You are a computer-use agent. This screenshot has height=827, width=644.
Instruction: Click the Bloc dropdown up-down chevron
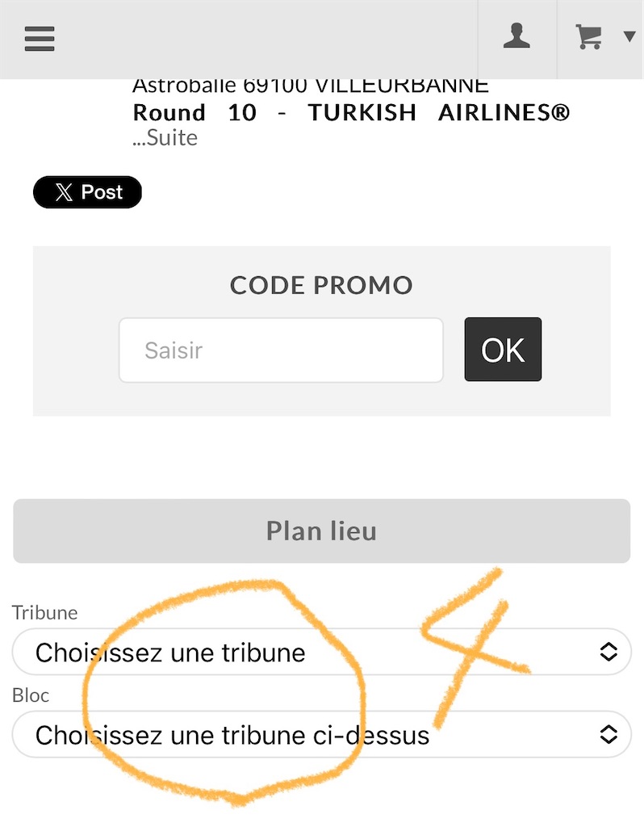pyautogui.click(x=608, y=734)
